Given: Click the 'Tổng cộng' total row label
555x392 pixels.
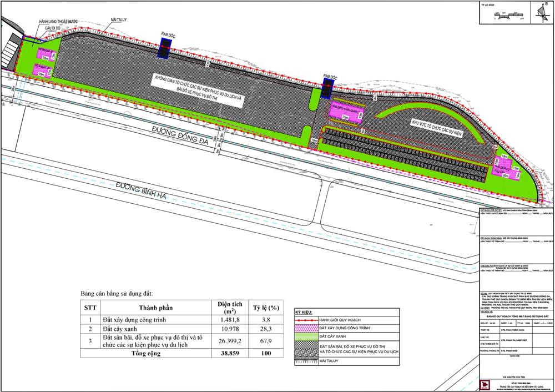Looking at the screenshot, I should point(146,353).
